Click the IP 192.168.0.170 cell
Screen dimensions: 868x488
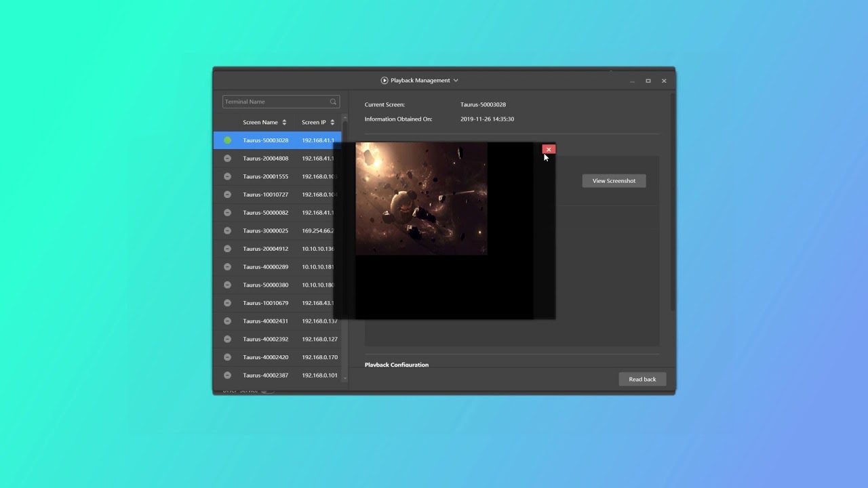(320, 357)
